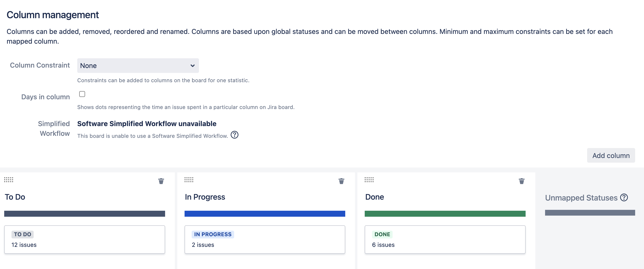Select the IN PROGRESS status card

(x=265, y=239)
